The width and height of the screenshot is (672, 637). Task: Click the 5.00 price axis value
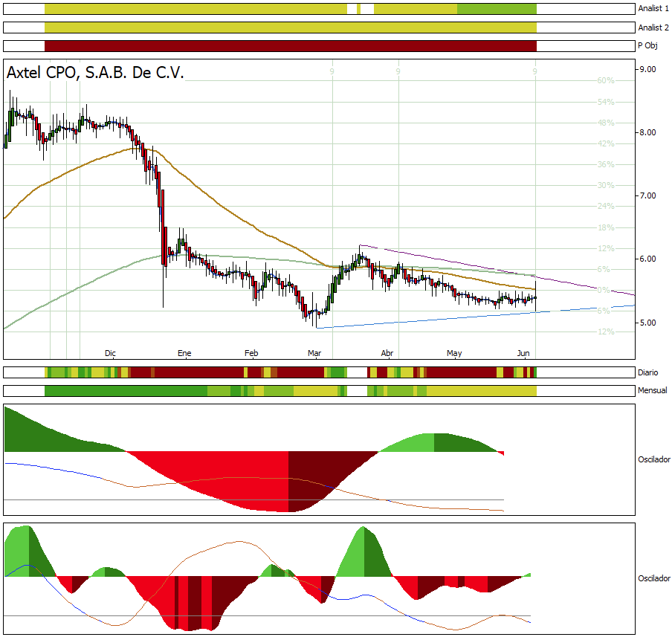click(x=647, y=323)
